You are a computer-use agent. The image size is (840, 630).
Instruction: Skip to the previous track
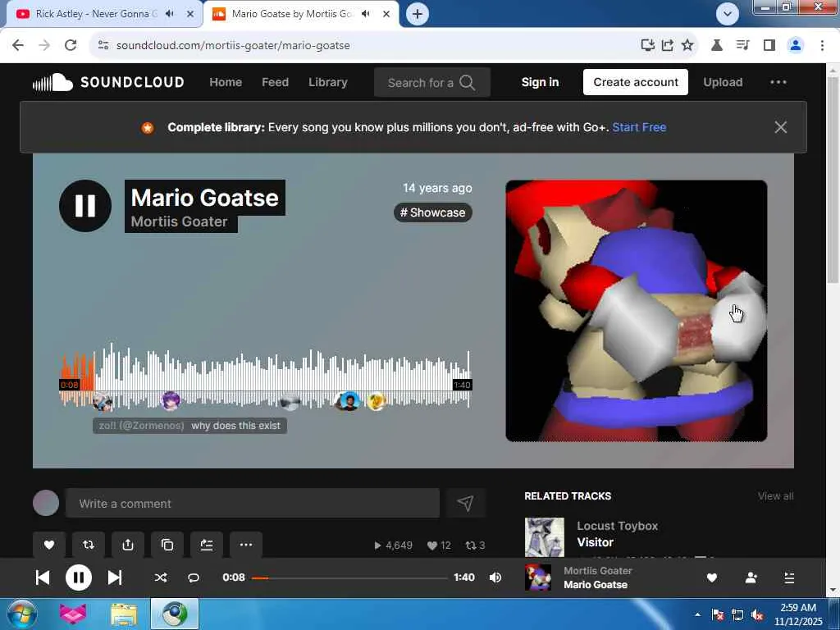click(x=43, y=577)
